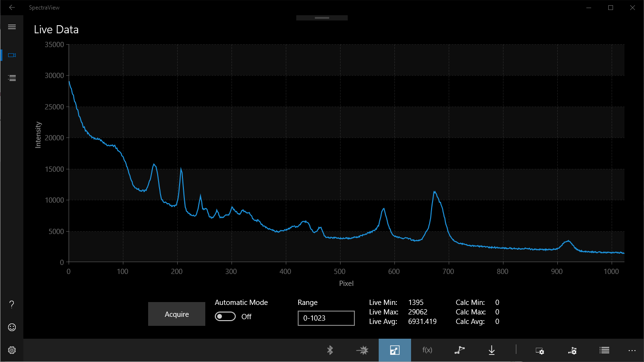Open the hamburger navigation menu

tap(12, 27)
